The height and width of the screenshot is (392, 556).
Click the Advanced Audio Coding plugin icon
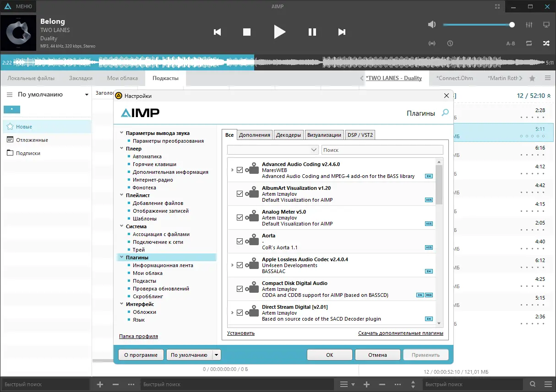pos(252,169)
